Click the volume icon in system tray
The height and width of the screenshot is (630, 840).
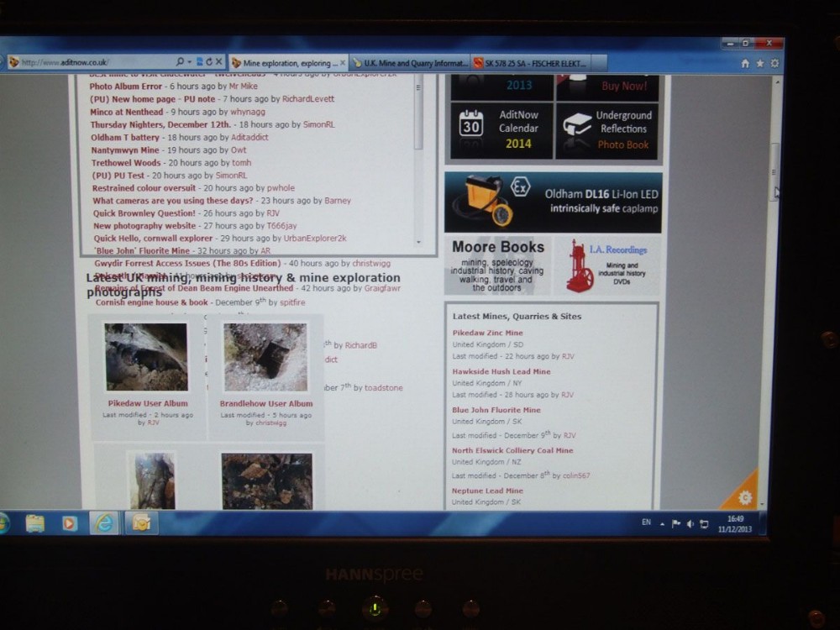[690, 523]
